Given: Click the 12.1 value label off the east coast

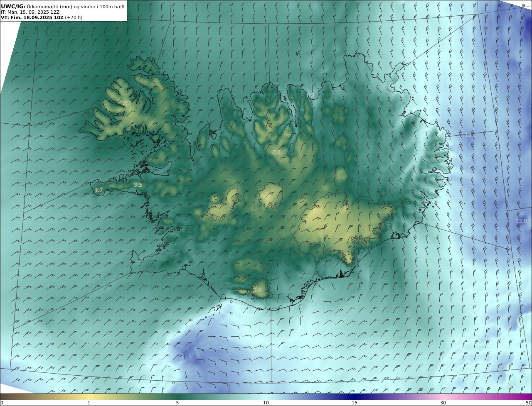Looking at the screenshot, I should [x=470, y=135].
